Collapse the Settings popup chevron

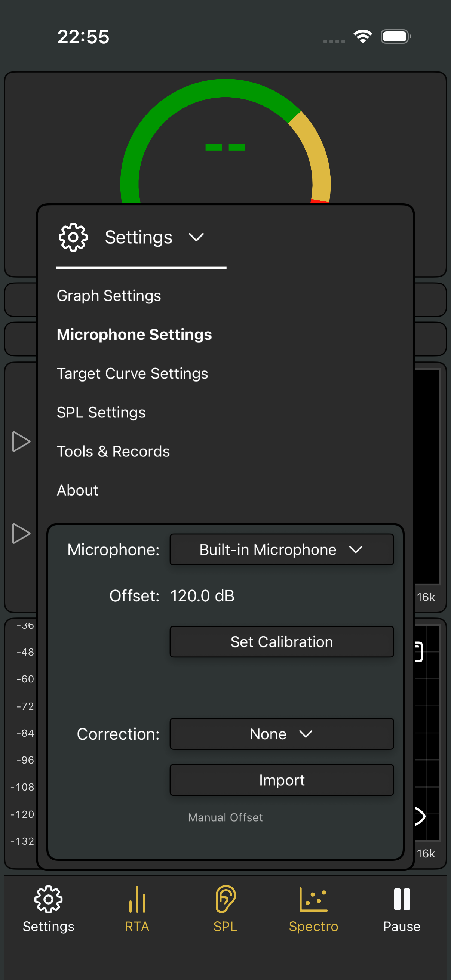196,237
